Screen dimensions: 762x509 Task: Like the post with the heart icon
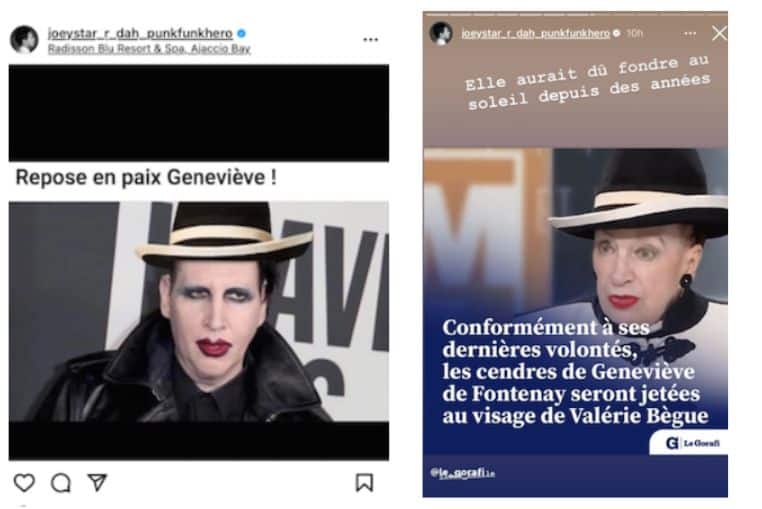point(24,482)
